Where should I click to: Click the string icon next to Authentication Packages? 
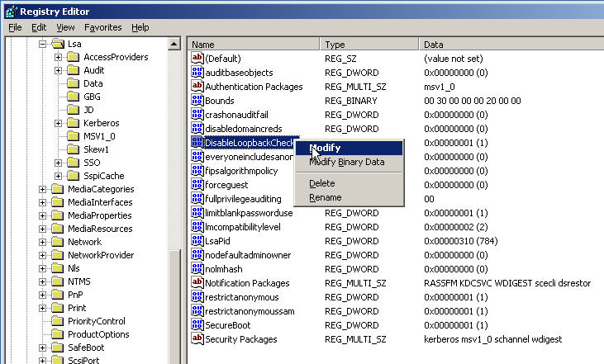click(197, 87)
